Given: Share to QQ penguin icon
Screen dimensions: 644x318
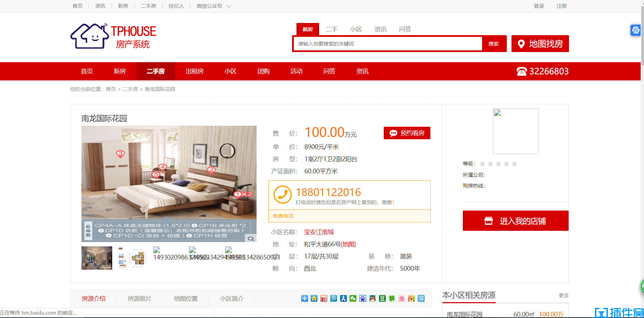Looking at the screenshot, I should [x=373, y=298].
